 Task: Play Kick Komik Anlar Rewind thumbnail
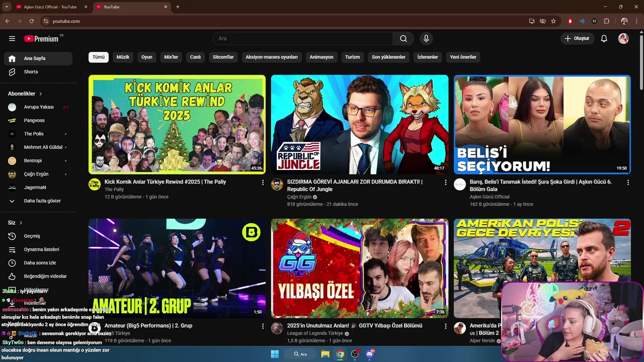pos(177,124)
